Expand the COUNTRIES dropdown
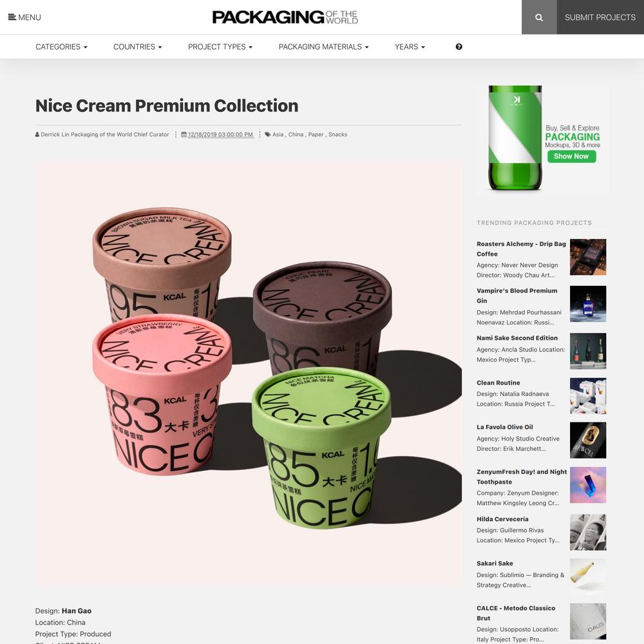This screenshot has width=644, height=644. tap(138, 47)
